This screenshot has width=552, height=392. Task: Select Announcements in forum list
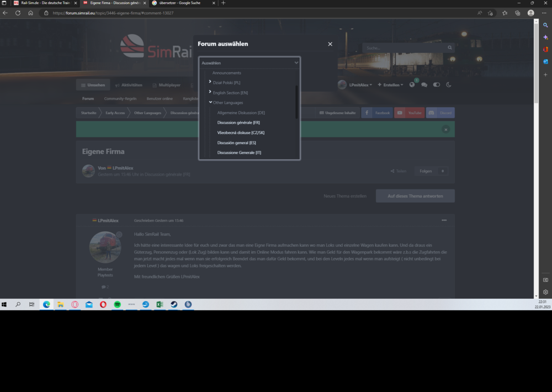[226, 73]
